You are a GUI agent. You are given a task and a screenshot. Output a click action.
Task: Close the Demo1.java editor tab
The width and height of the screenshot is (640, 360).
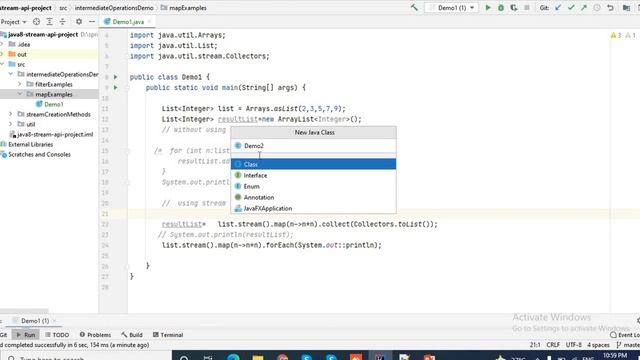[149, 22]
